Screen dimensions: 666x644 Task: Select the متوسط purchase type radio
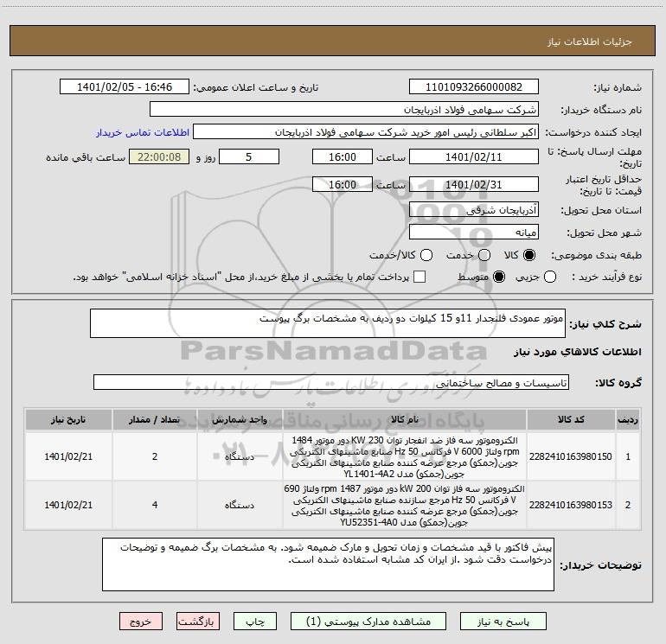(x=499, y=277)
